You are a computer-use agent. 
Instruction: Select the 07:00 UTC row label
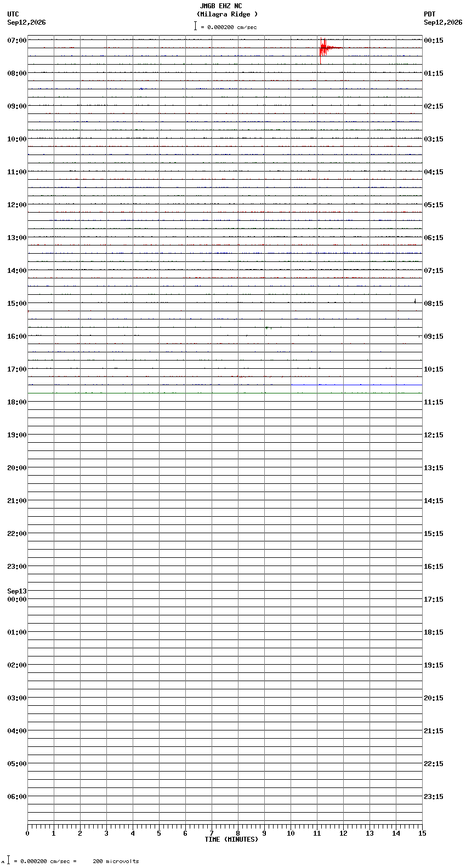[17, 41]
